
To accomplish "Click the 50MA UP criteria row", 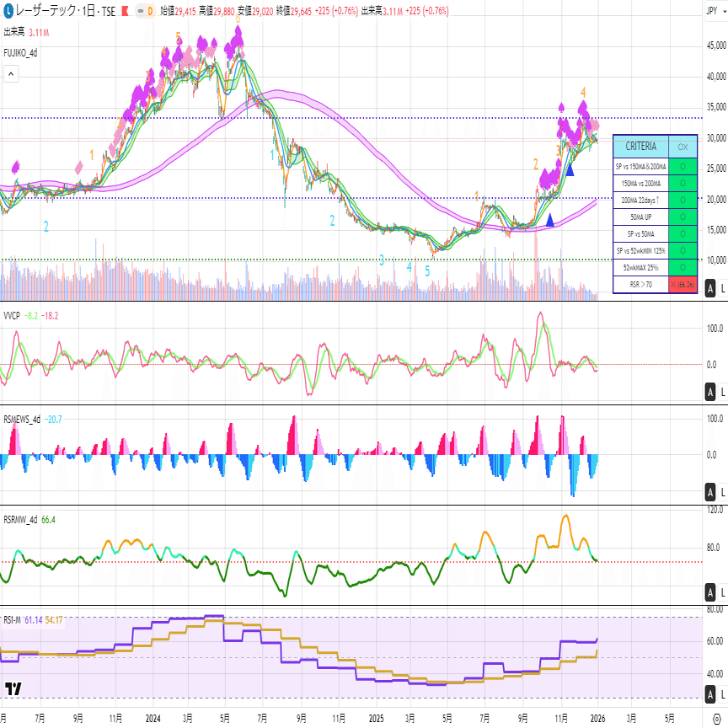I will pos(655,217).
